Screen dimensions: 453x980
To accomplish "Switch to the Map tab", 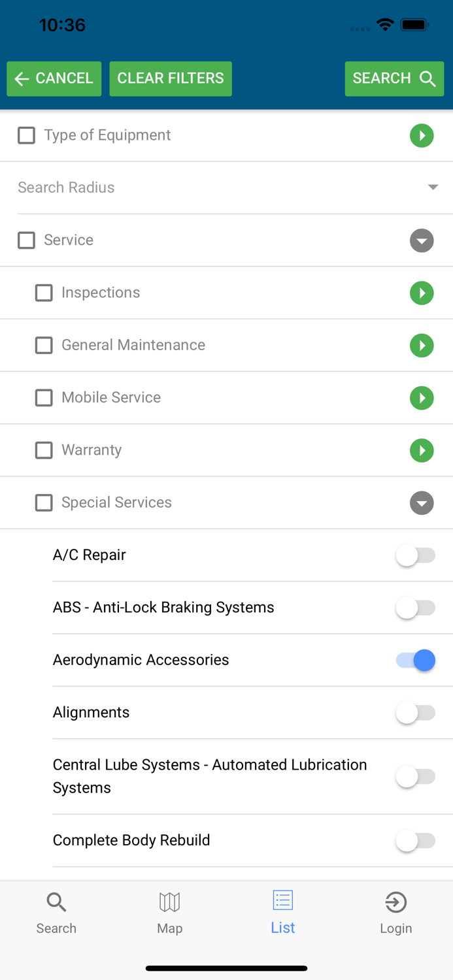I will coord(169,911).
